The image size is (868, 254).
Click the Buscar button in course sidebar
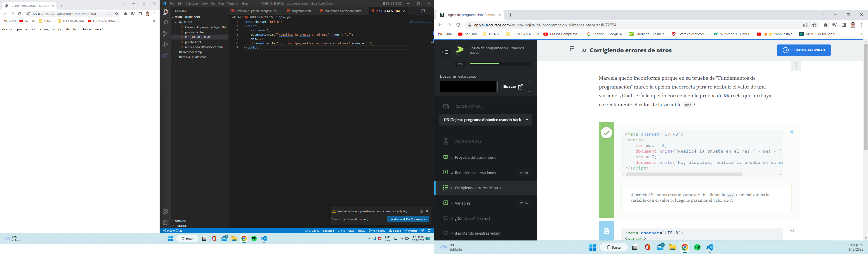(513, 86)
